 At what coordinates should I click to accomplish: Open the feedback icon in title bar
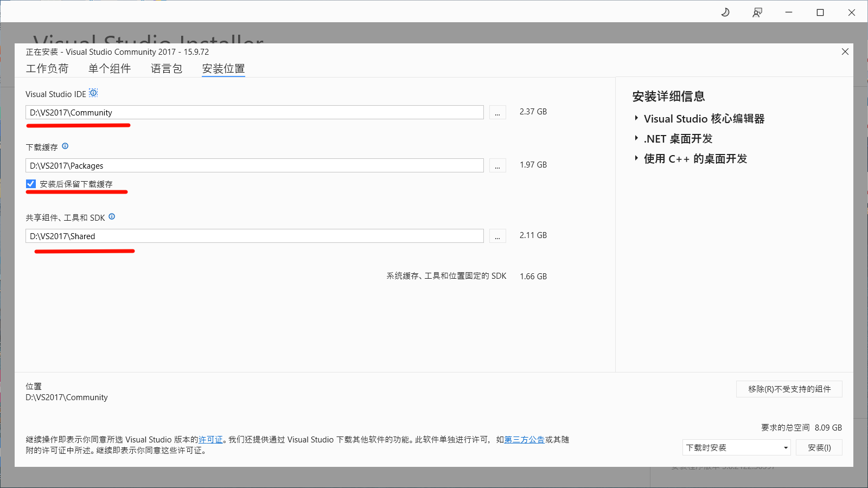(757, 12)
